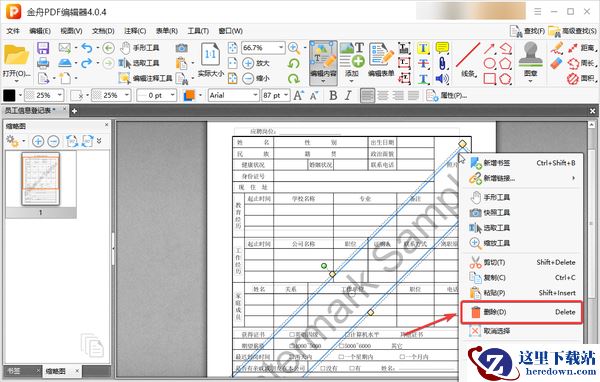Click the snapshot camera icon in toolbar

point(182,48)
